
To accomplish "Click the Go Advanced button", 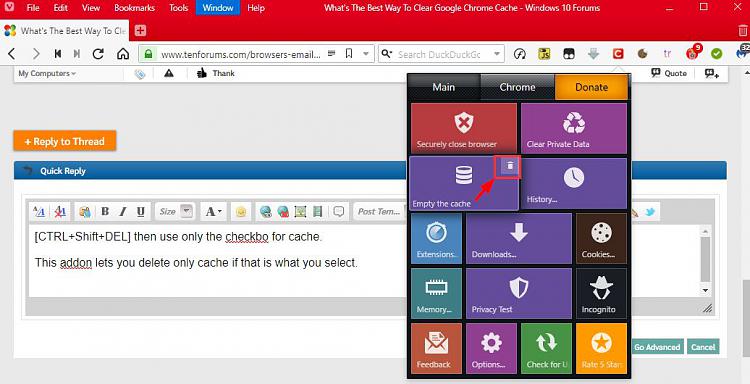I will click(x=657, y=347).
